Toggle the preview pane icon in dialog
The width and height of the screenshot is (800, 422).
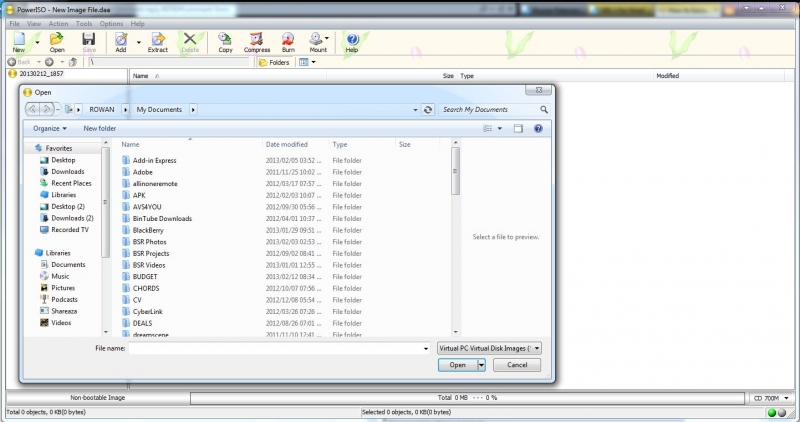518,128
